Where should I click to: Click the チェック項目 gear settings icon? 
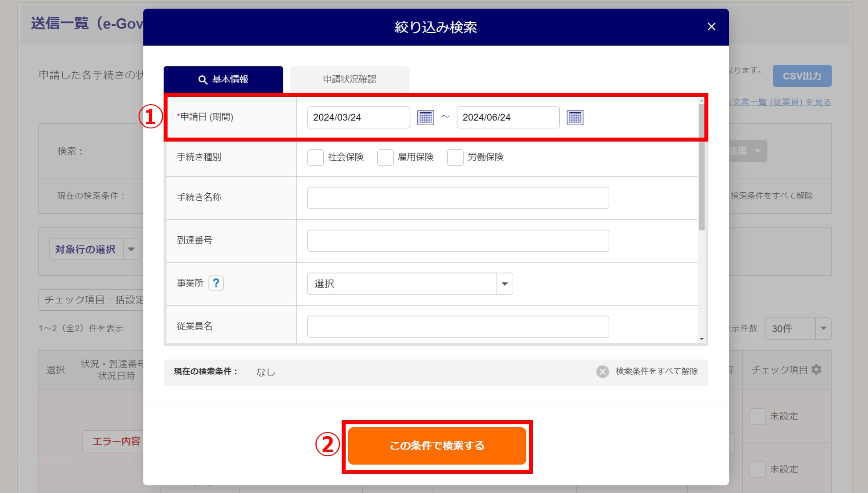(x=816, y=369)
